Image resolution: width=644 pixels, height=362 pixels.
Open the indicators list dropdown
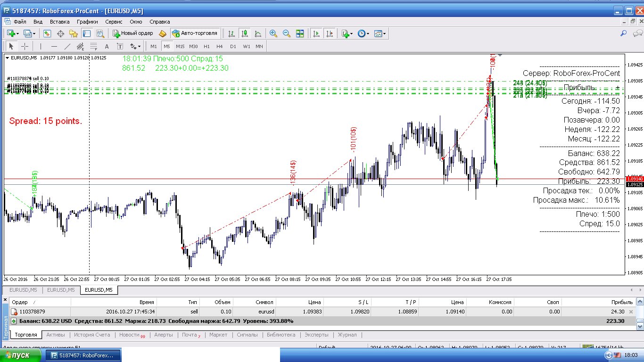[x=347, y=33]
